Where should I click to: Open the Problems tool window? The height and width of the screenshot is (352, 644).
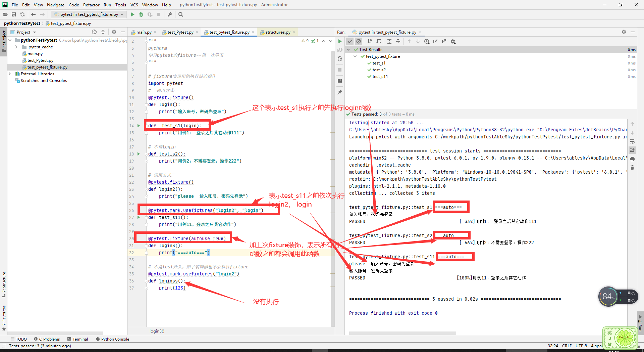tap(47, 339)
